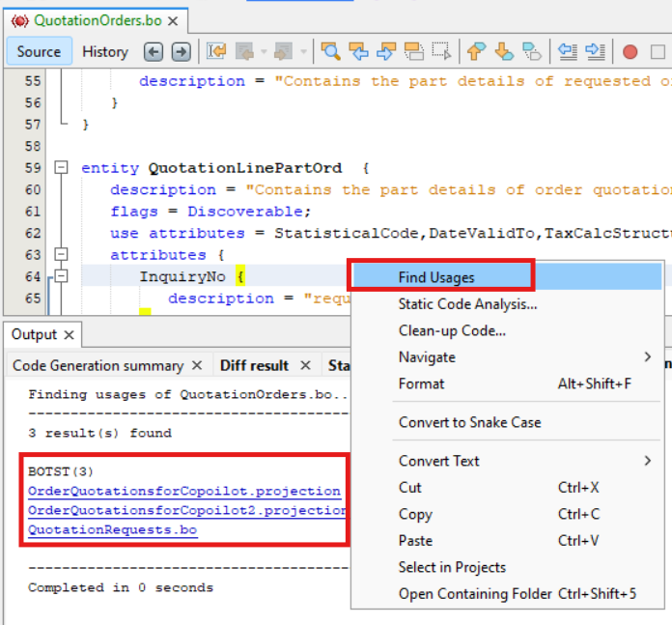Image resolution: width=672 pixels, height=625 pixels.
Task: Choose Open Containing Folder menu entry
Action: pyautogui.click(x=507, y=594)
